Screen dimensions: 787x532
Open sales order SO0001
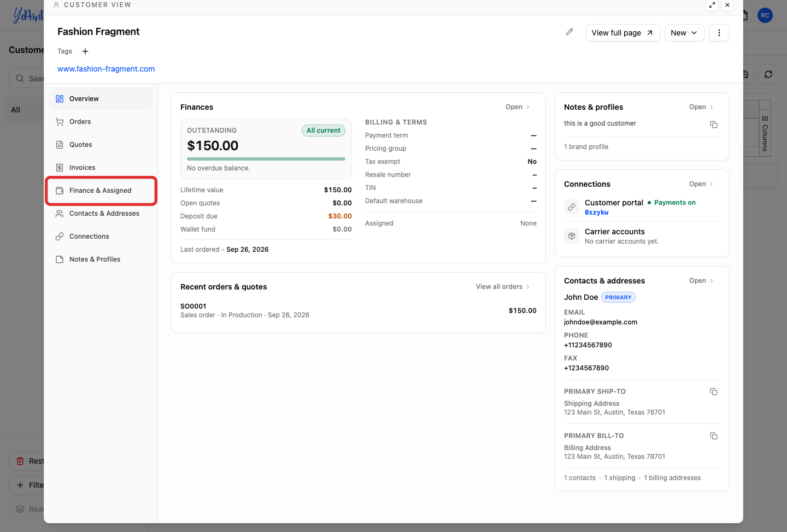pos(193,306)
